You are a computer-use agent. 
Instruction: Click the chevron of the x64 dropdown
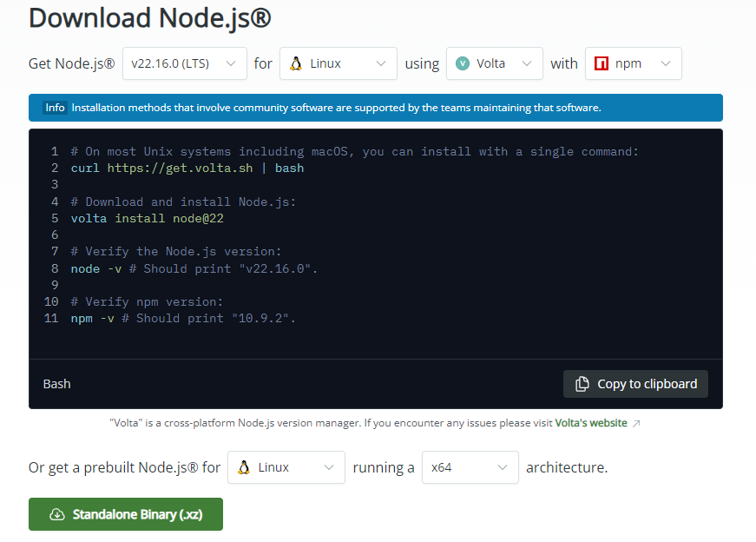click(503, 467)
